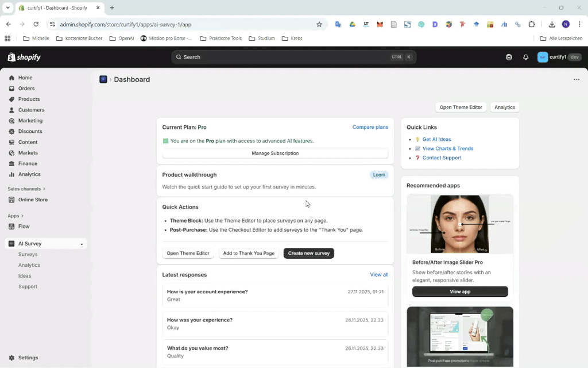This screenshot has height=368, width=588.
Task: Open Customers via its sidebar icon
Action: click(x=13, y=110)
